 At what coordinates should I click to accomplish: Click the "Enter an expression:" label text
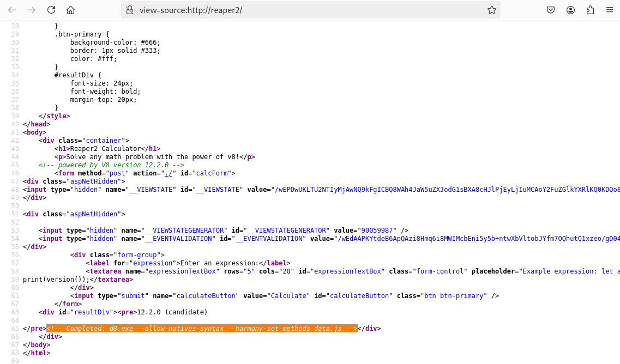click(219, 263)
